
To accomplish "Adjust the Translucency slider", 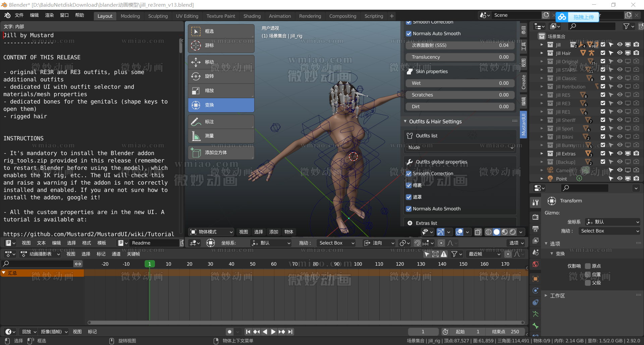I will click(460, 57).
